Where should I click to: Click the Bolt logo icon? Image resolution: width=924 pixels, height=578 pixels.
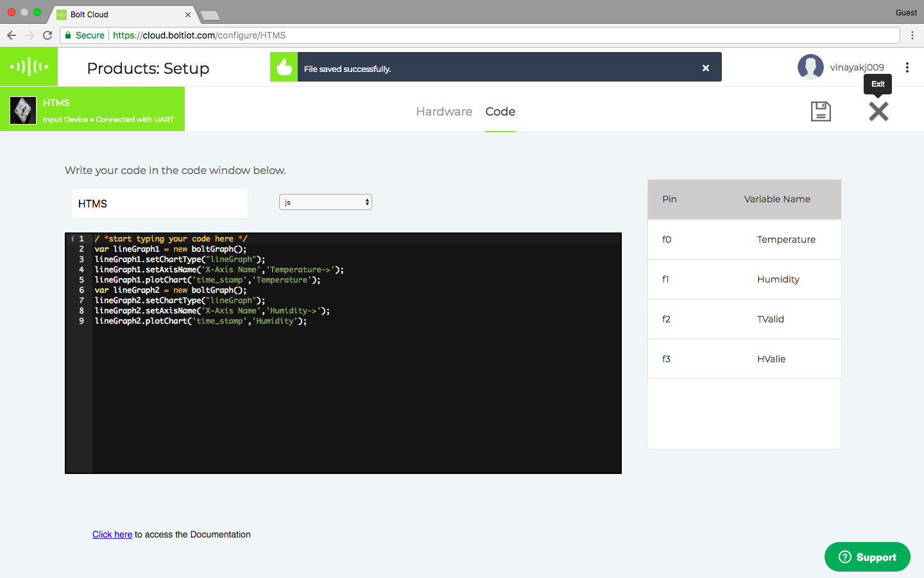tap(29, 66)
